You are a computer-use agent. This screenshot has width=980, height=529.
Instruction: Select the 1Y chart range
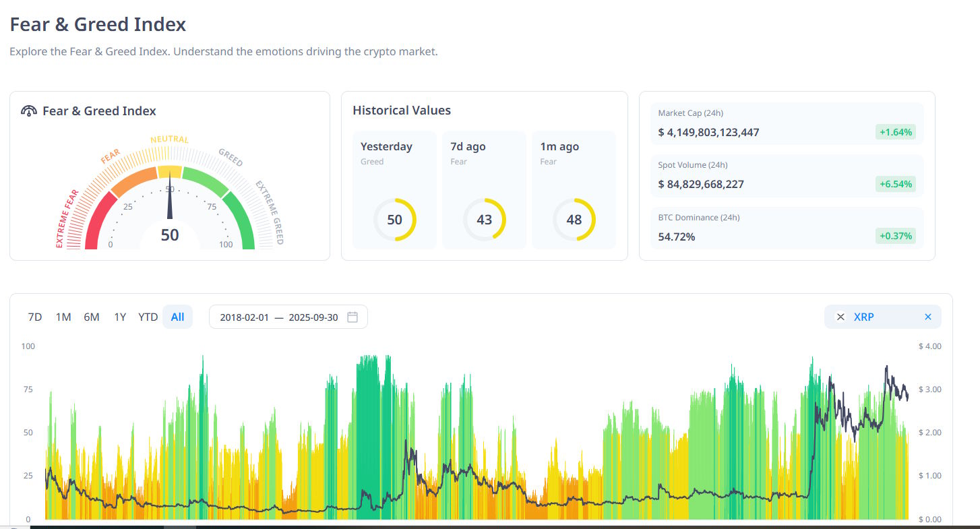(x=120, y=317)
